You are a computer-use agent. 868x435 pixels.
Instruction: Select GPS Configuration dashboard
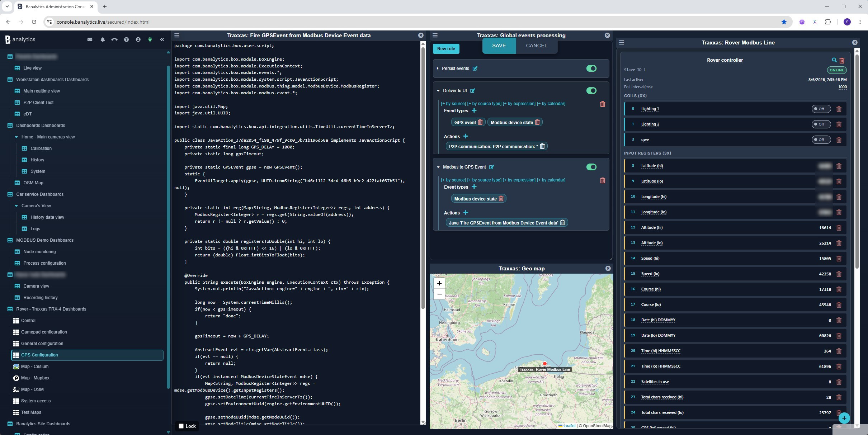87,355
